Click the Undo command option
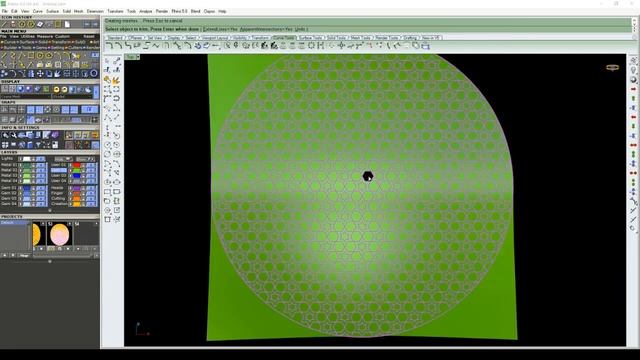 pos(300,29)
